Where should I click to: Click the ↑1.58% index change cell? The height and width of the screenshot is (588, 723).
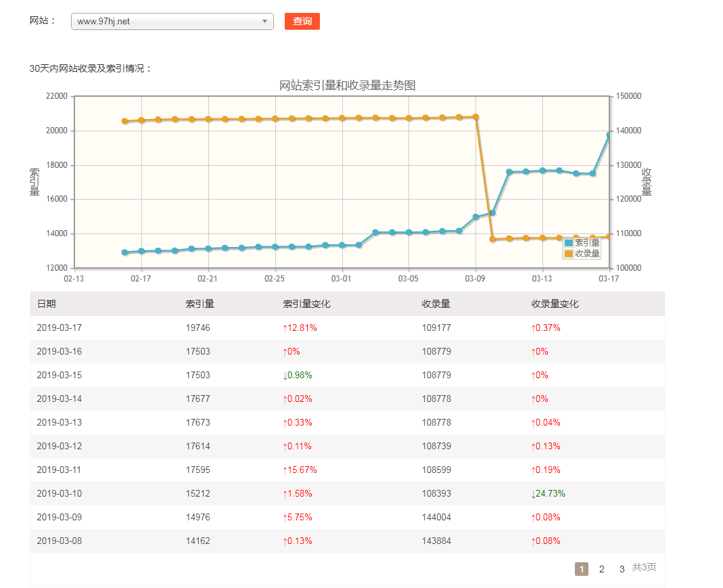click(x=298, y=493)
